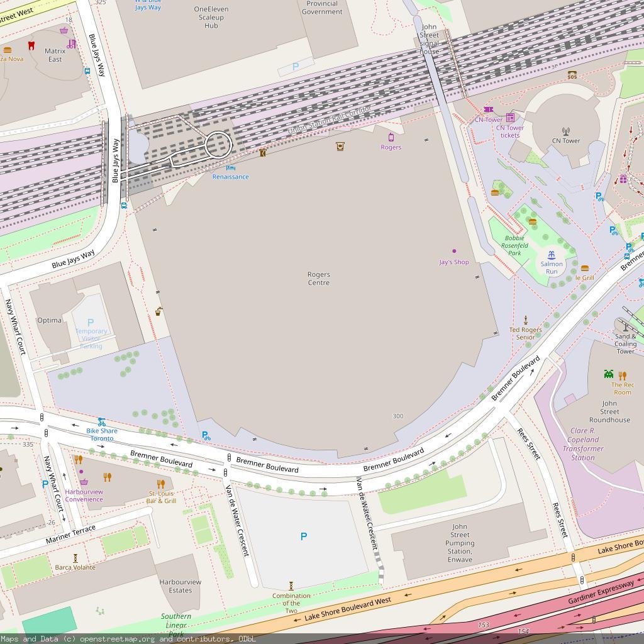The height and width of the screenshot is (644, 644).
Task: Select the le Grill label
Action: click(585, 277)
